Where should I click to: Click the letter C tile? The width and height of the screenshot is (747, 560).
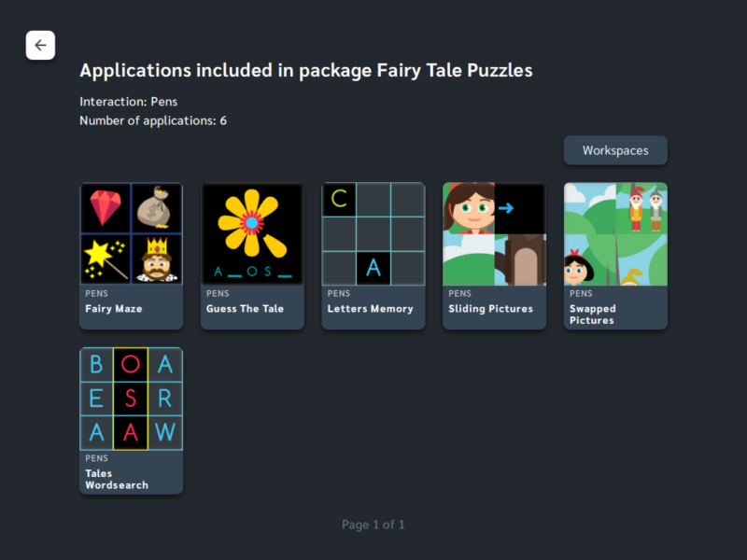[x=339, y=199]
